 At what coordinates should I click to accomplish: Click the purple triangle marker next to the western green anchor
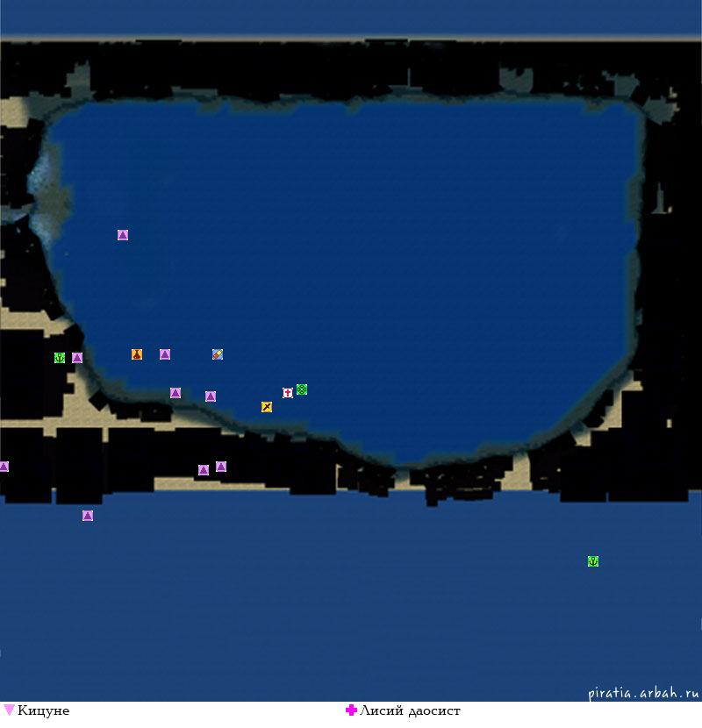[77, 358]
